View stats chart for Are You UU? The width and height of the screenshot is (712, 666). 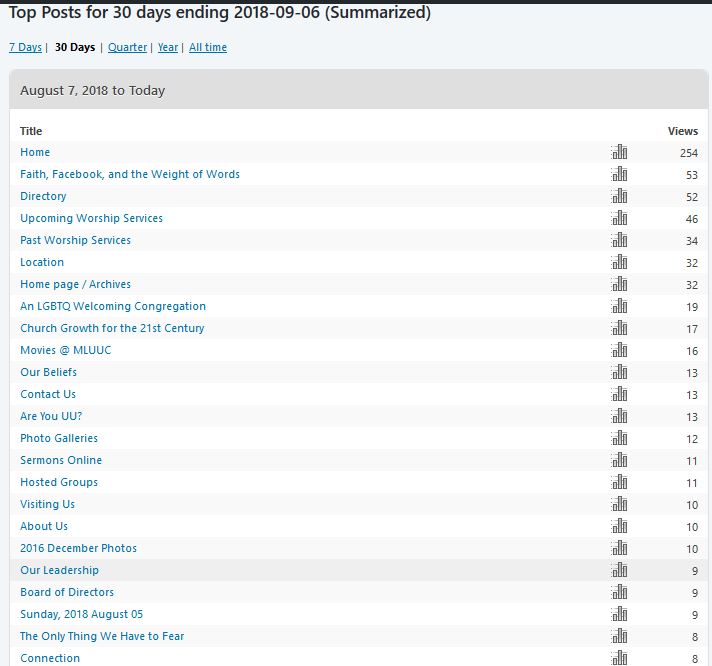pos(619,416)
